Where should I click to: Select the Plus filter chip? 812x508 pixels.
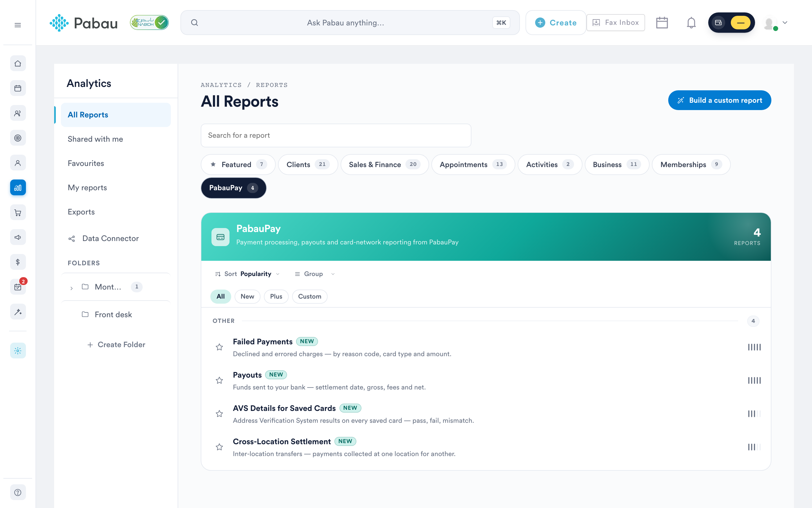tap(276, 296)
